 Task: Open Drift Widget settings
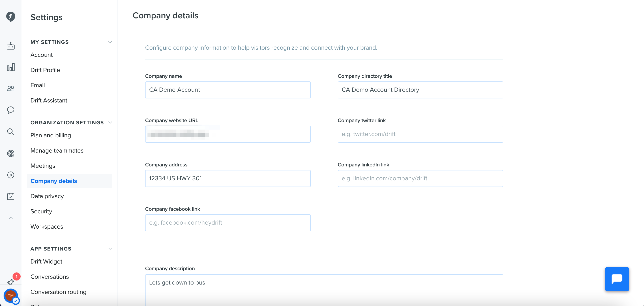pos(46,261)
